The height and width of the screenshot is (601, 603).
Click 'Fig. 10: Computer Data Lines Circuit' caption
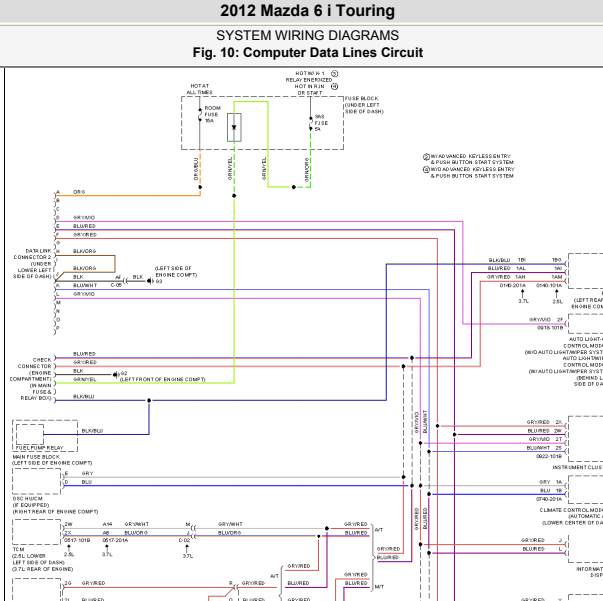coord(308,52)
